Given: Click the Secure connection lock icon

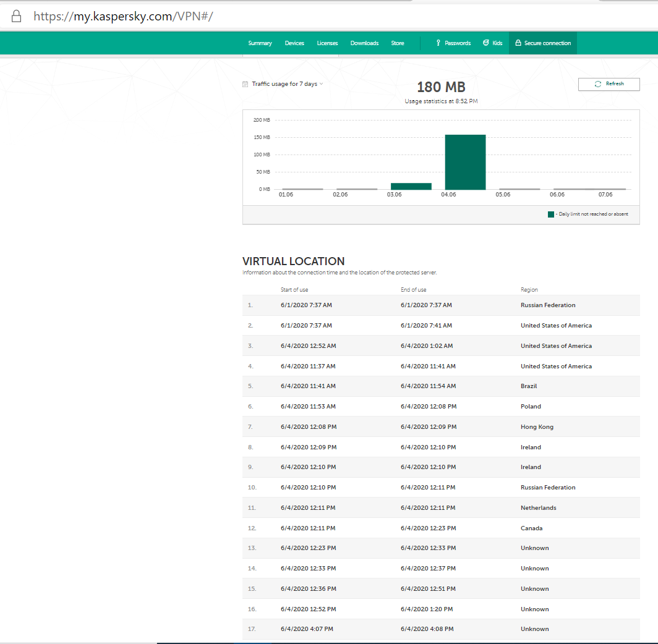Looking at the screenshot, I should [518, 43].
